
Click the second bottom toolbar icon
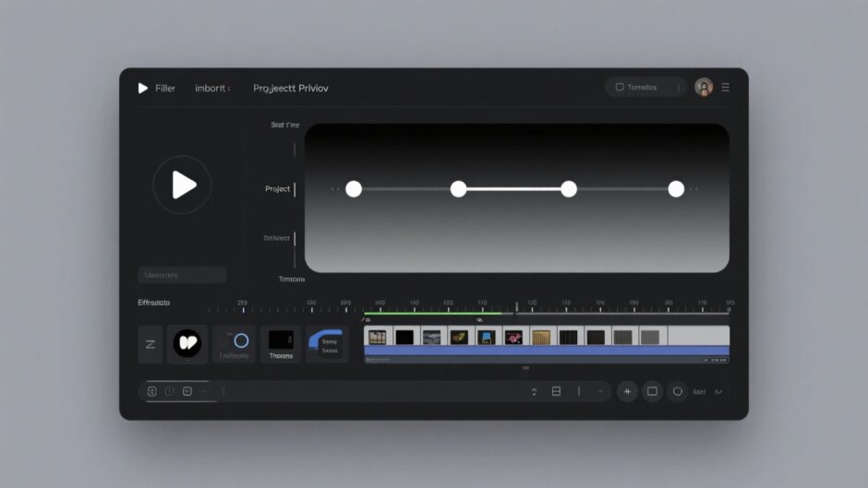click(169, 391)
